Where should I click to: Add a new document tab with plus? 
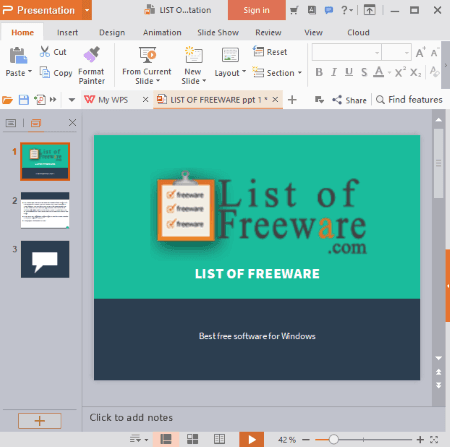pos(292,100)
